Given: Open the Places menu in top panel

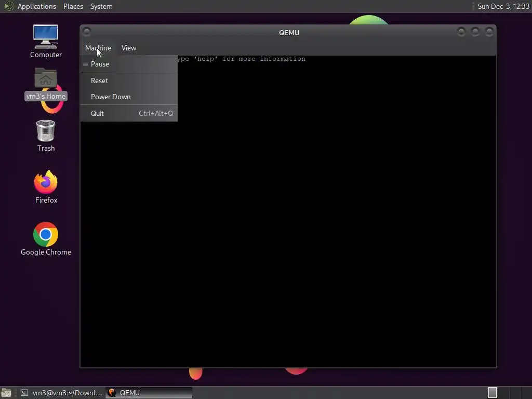Looking at the screenshot, I should [x=73, y=6].
